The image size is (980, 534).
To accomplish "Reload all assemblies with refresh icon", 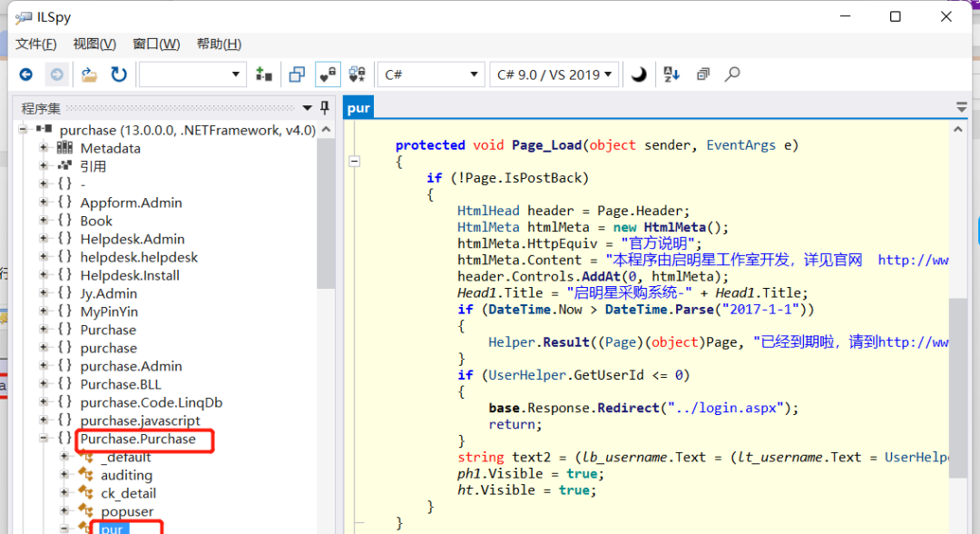I will tap(119, 74).
